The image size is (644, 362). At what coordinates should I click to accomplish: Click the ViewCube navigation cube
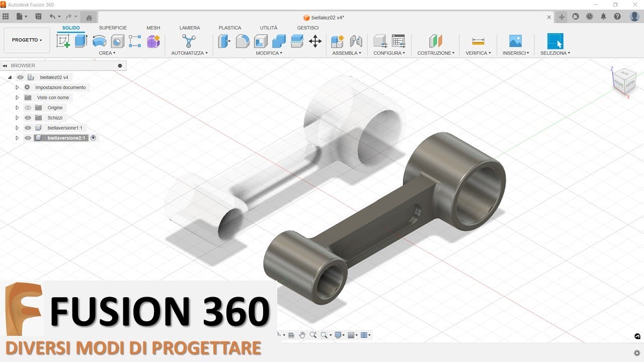(x=624, y=80)
